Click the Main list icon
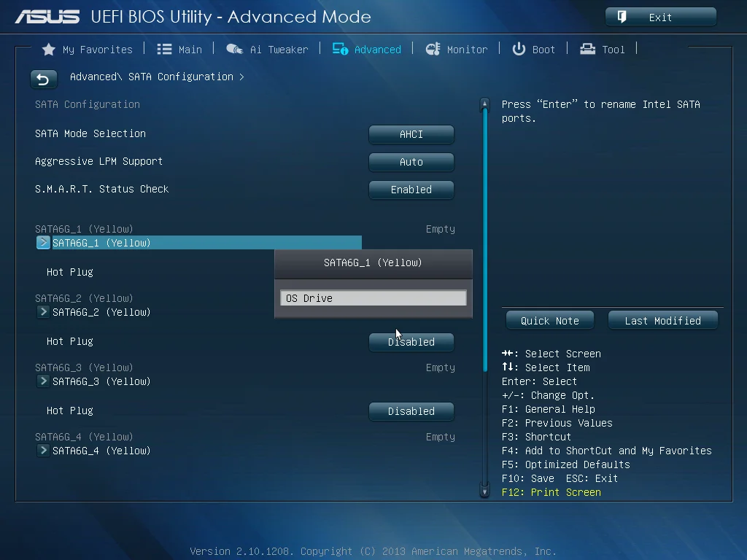 point(164,49)
